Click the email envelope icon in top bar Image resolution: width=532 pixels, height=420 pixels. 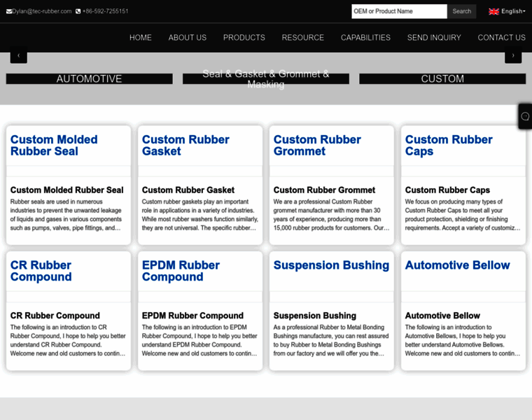9,11
